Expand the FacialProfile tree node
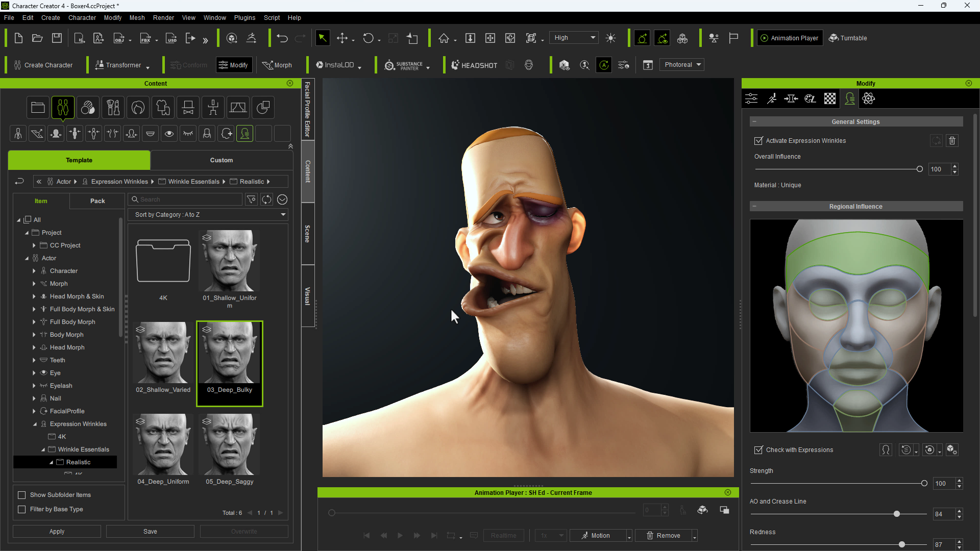The image size is (980, 551). coord(34,411)
